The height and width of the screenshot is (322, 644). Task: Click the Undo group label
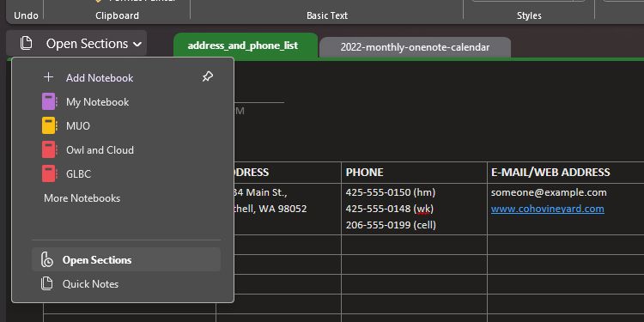[26, 15]
